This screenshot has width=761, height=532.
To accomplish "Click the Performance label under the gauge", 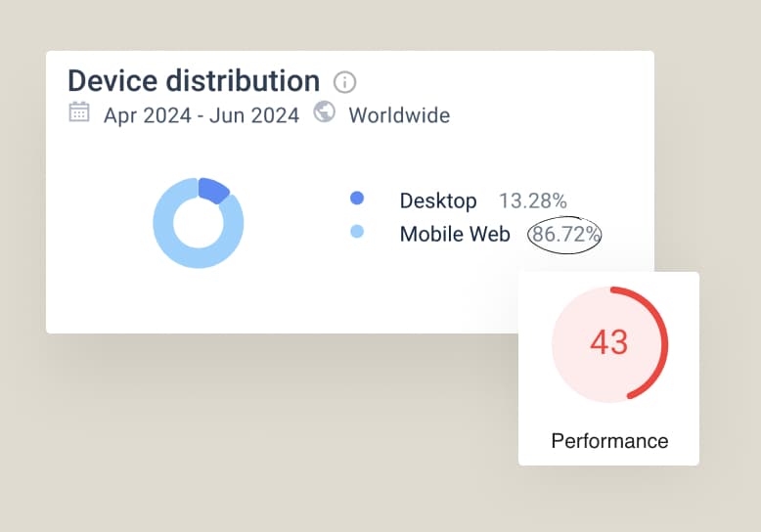I will tap(609, 441).
